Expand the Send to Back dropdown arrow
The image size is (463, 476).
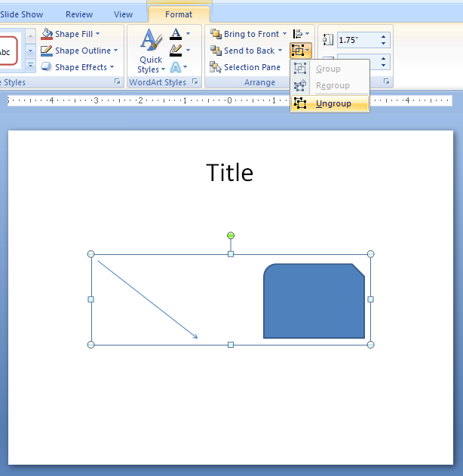[281, 51]
